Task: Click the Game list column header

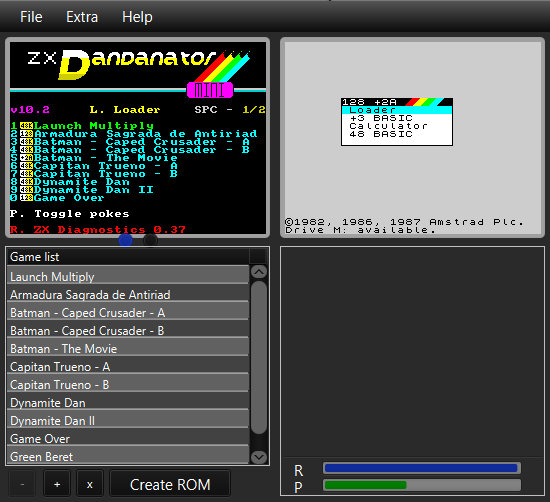Action: point(128,257)
